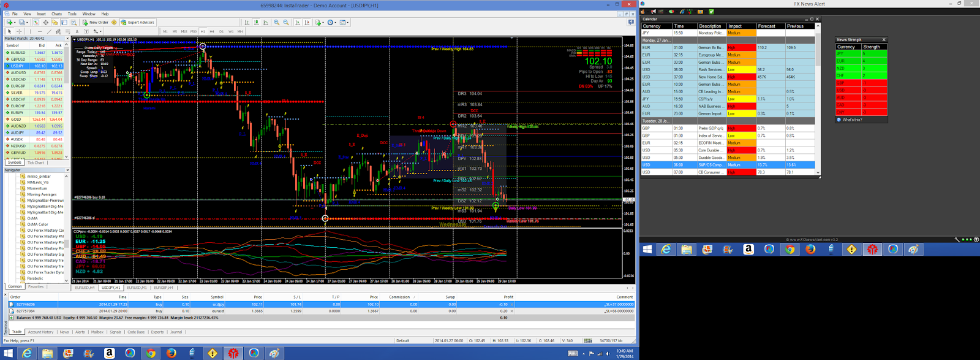Switch to Tick Chart tab in Market Watch
The image size is (980, 360).
tap(36, 163)
